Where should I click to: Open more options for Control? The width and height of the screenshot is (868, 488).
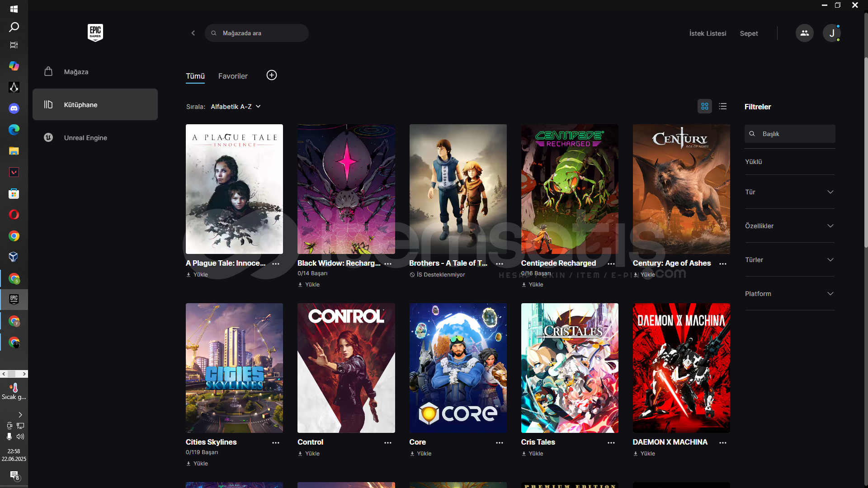[x=388, y=443]
